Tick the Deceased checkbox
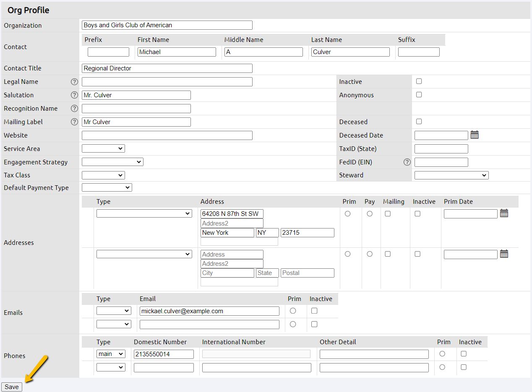The width and height of the screenshot is (532, 392). coord(419,122)
